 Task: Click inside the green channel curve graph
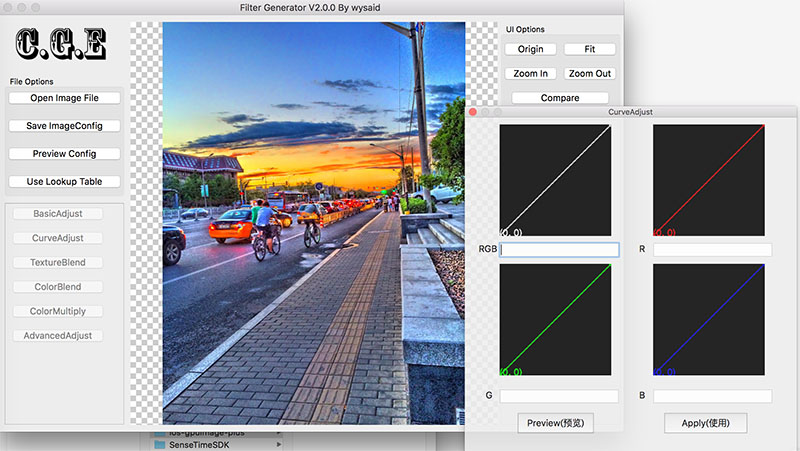(x=555, y=319)
